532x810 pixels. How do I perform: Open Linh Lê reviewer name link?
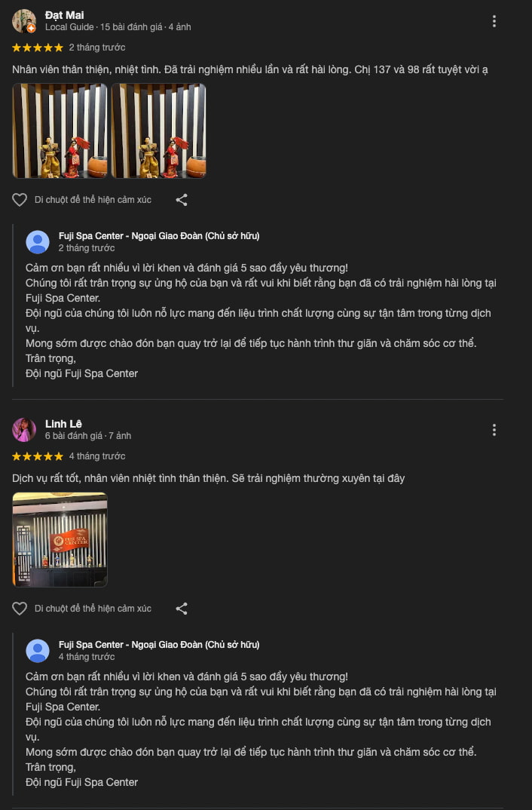click(63, 424)
